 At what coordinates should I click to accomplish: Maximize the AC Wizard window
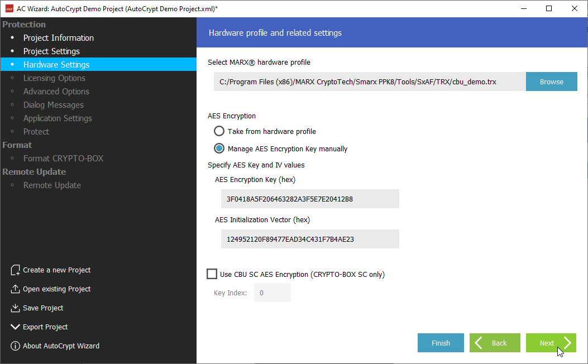point(549,8)
